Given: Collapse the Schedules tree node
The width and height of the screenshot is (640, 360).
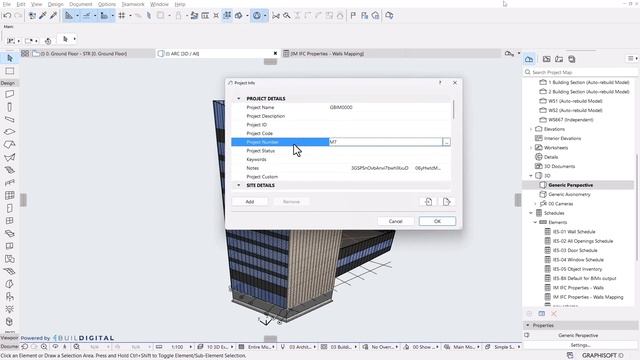Looking at the screenshot, I should point(531,213).
